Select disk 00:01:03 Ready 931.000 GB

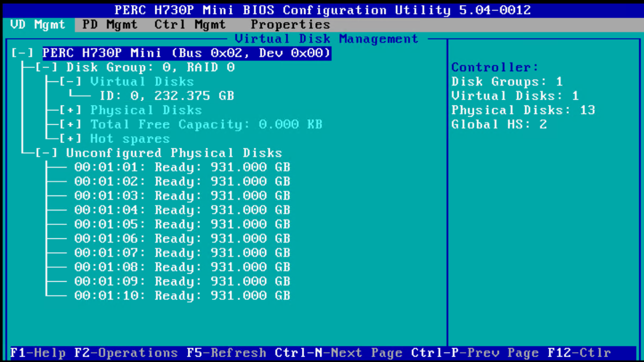[182, 195]
